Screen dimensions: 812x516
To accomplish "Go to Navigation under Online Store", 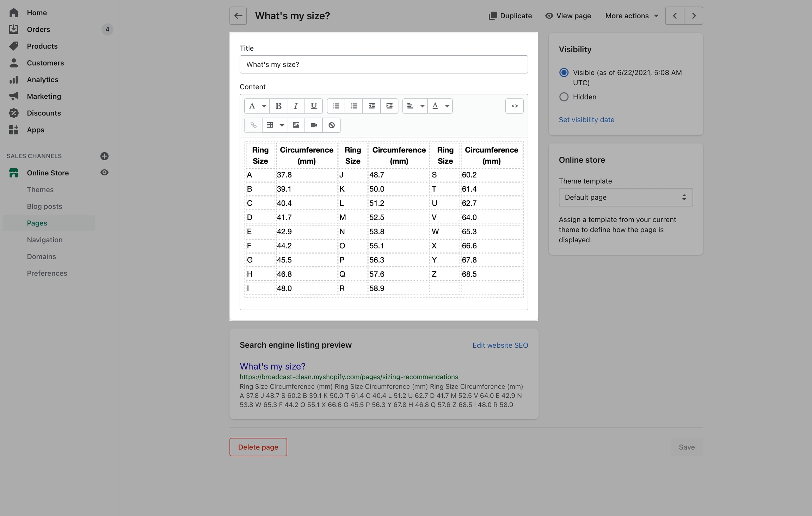I will [45, 240].
